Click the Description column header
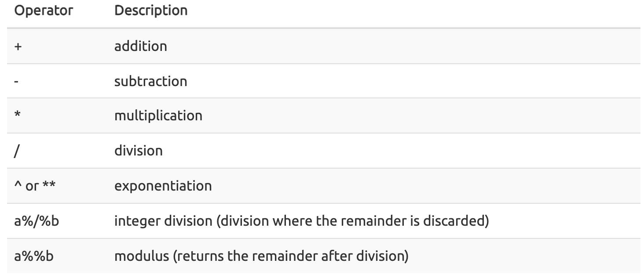Screen dimensions: 644x274 tap(151, 11)
